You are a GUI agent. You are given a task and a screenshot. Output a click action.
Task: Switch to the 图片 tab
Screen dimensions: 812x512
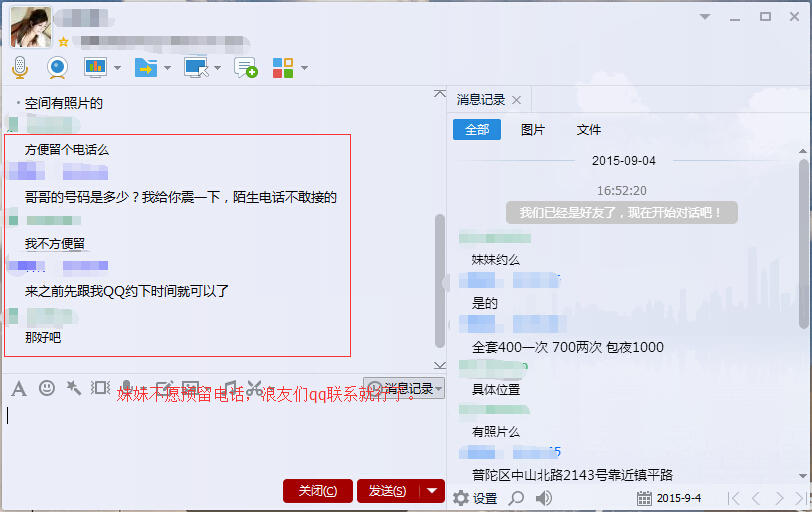[x=533, y=130]
